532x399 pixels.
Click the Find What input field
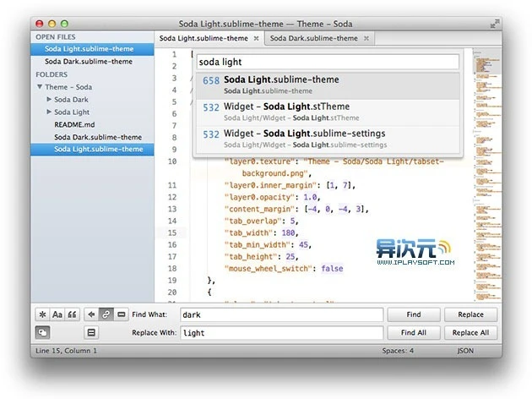point(280,314)
